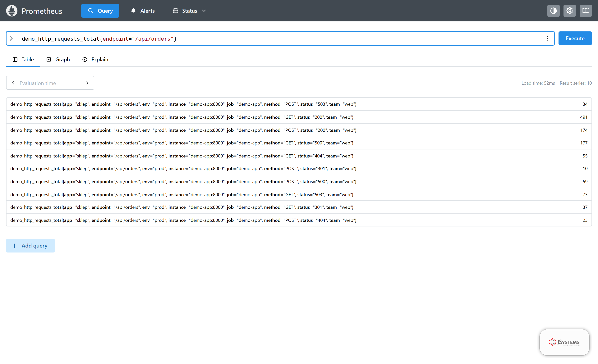Select the POST status="500" series row
598x364 pixels.
pos(299,181)
